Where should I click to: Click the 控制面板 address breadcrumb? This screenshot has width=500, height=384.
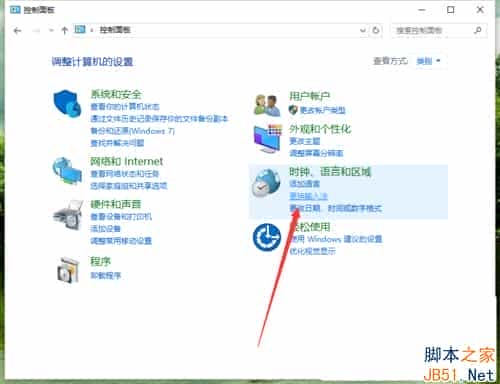115,30
